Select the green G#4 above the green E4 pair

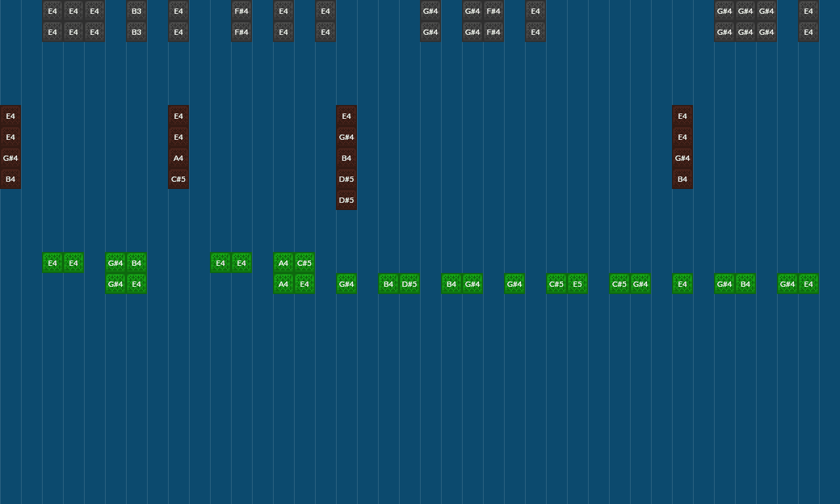[115, 263]
